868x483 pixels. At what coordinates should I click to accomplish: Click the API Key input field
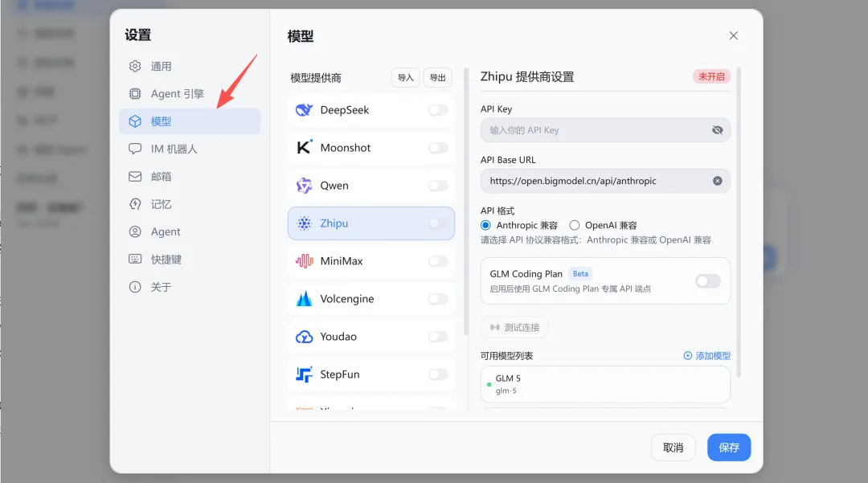click(606, 130)
